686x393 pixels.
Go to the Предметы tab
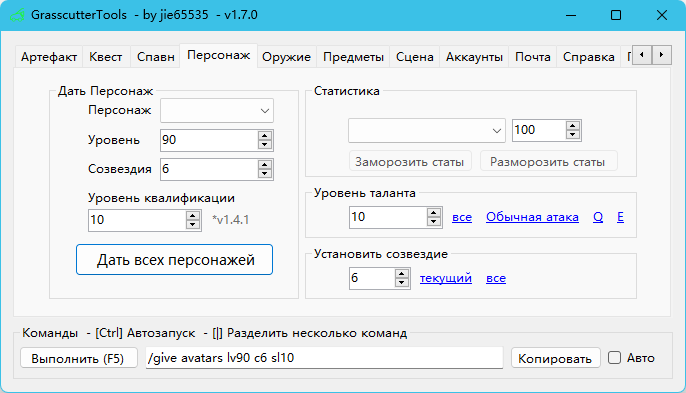coord(353,57)
